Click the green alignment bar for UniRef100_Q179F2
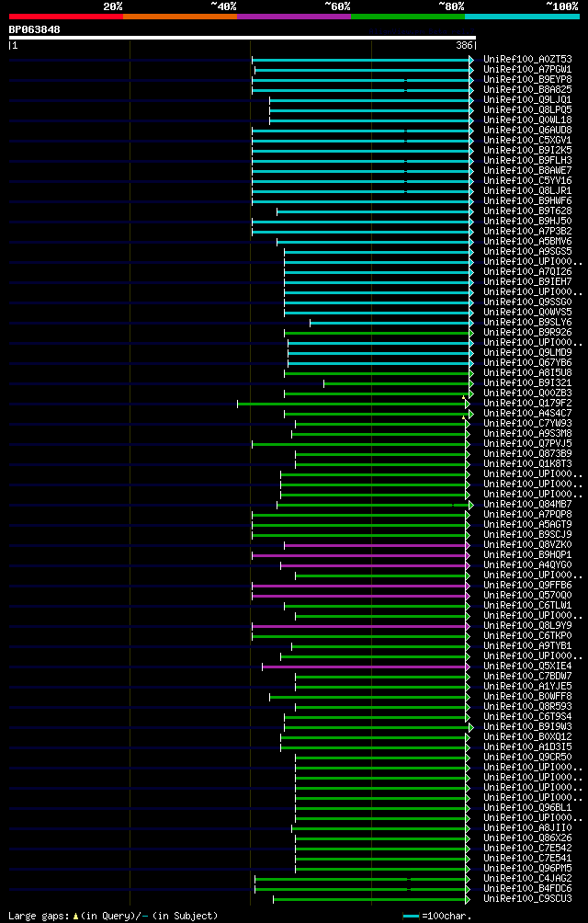The width and height of the screenshot is (588, 923). (352, 404)
